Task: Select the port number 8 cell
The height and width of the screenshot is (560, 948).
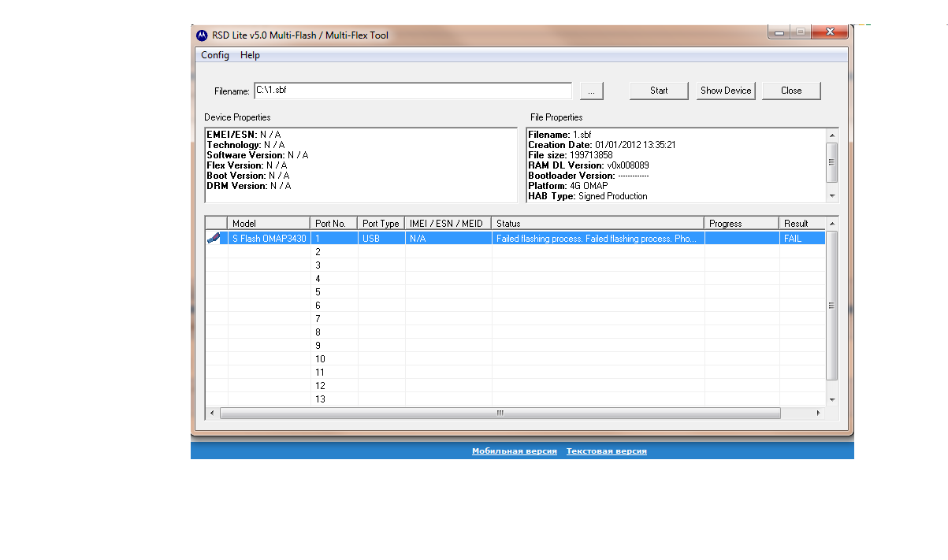Action: click(x=334, y=332)
